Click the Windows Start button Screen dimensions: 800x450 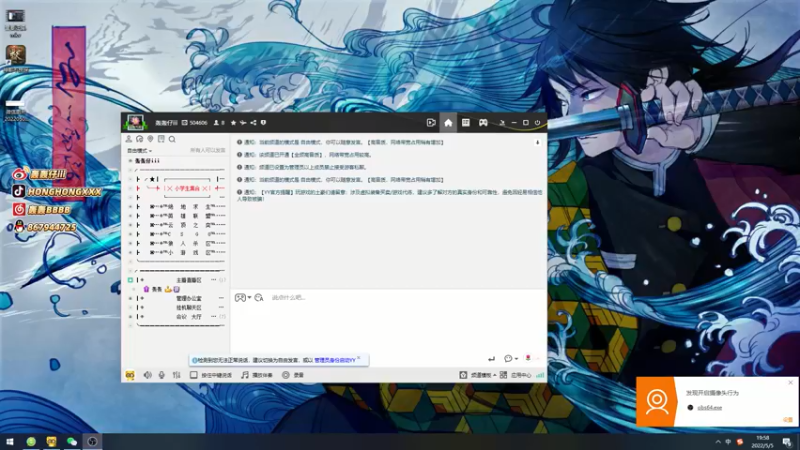click(10, 442)
